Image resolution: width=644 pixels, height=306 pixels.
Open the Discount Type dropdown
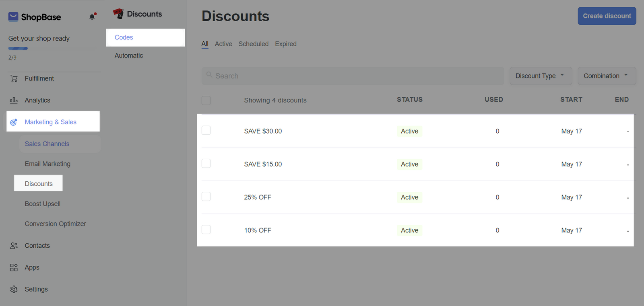coord(540,76)
